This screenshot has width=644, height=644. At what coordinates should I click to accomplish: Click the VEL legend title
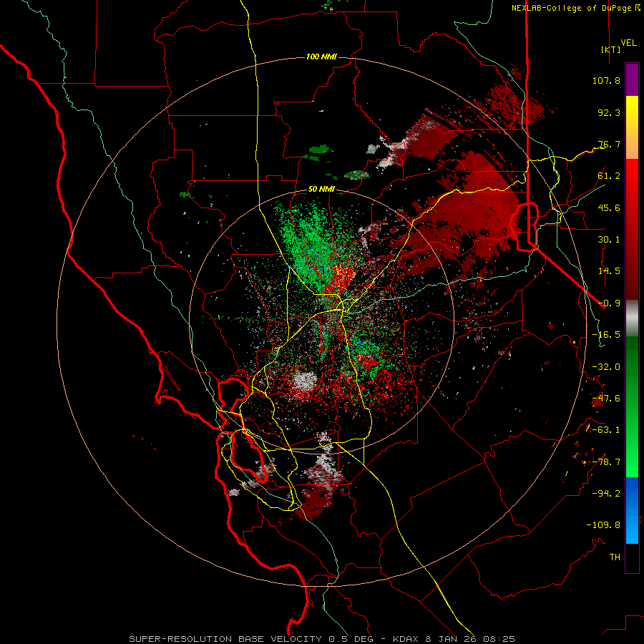tap(629, 43)
